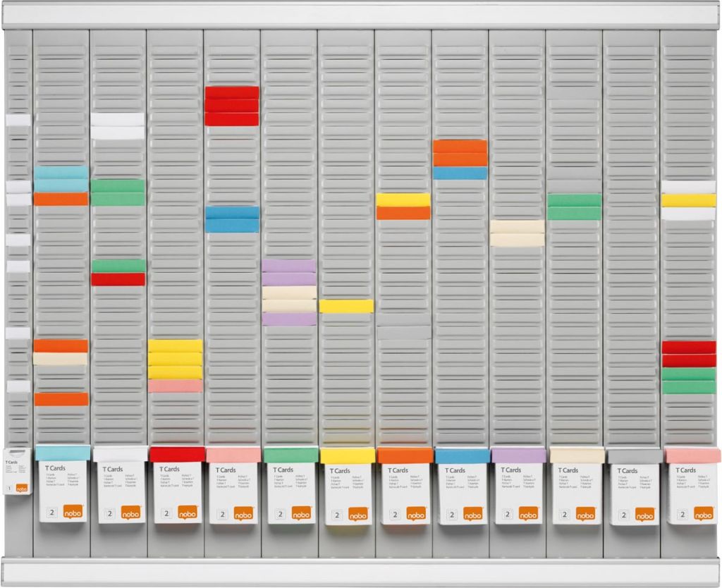Click the "T Cards" title on white-topped pack
The image size is (722, 588).
(x=111, y=469)
